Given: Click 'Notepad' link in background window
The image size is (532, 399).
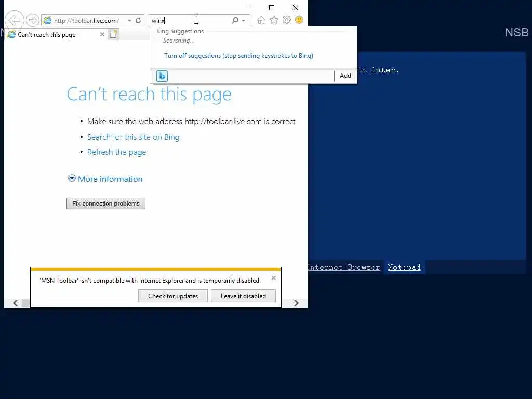Looking at the screenshot, I should (x=404, y=268).
